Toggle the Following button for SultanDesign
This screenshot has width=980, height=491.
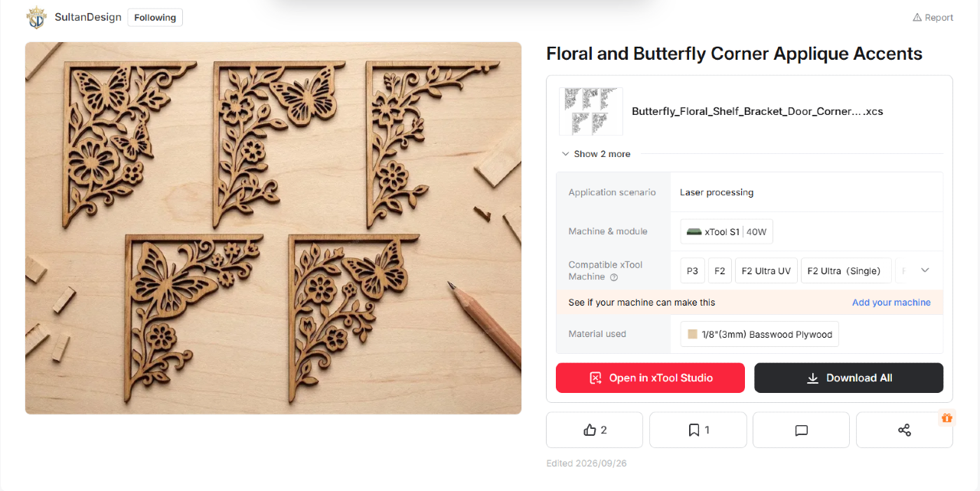pyautogui.click(x=155, y=18)
